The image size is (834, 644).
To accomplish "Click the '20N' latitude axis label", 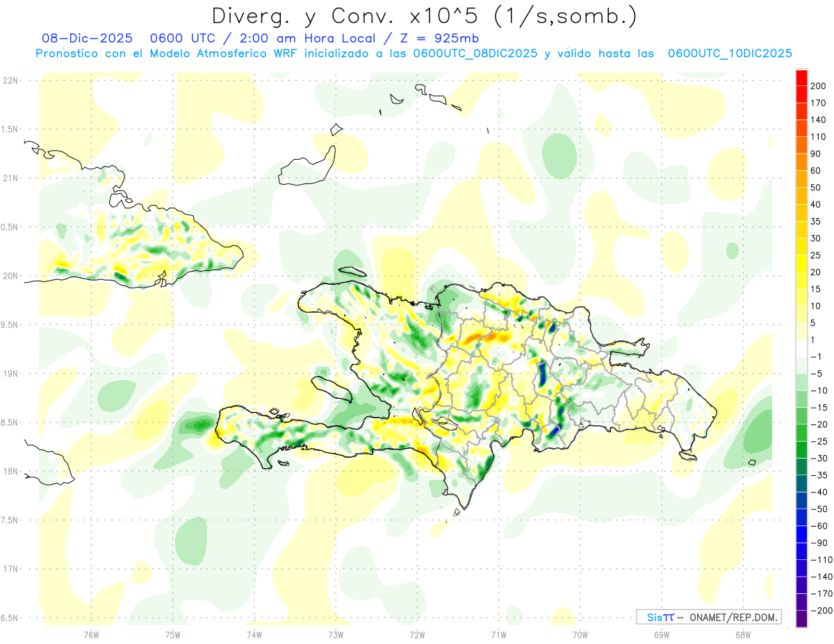I will tap(10, 276).
